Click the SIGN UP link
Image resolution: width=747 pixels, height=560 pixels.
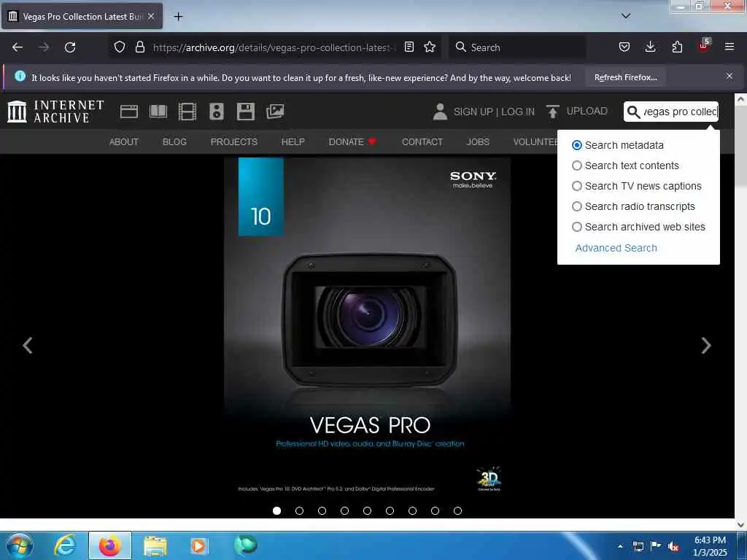[x=473, y=112]
